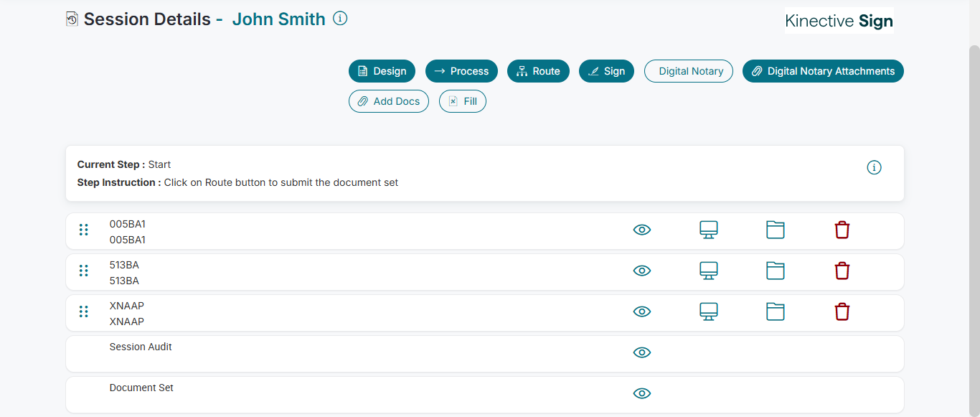Open the folder icon for document 513BA
Viewport: 980px width, 417px height.
point(776,271)
